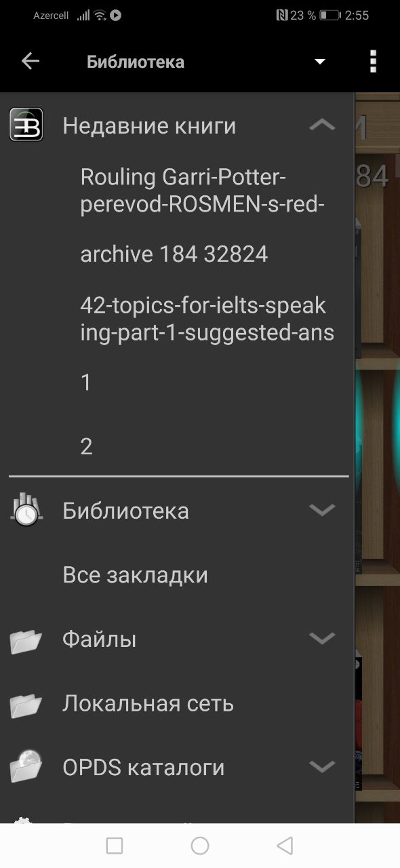Tap the back arrow in top bar

[x=31, y=62]
